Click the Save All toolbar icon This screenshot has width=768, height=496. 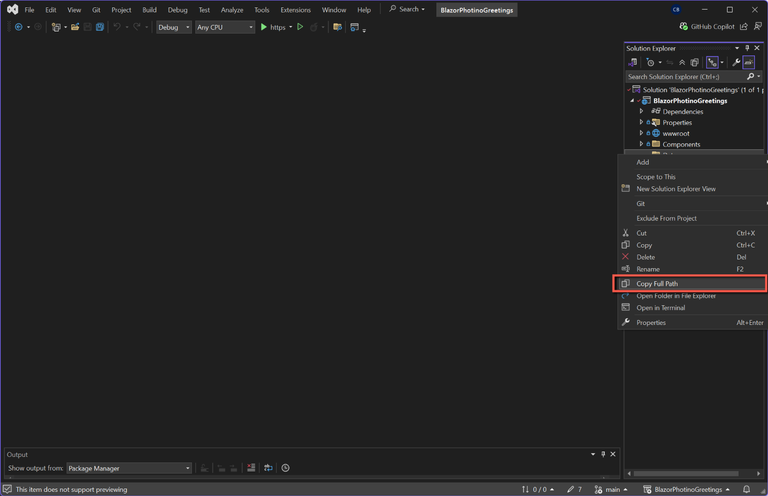tap(100, 27)
